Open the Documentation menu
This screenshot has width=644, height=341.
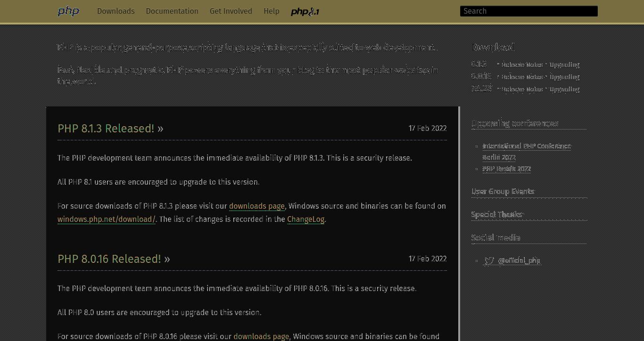click(172, 11)
